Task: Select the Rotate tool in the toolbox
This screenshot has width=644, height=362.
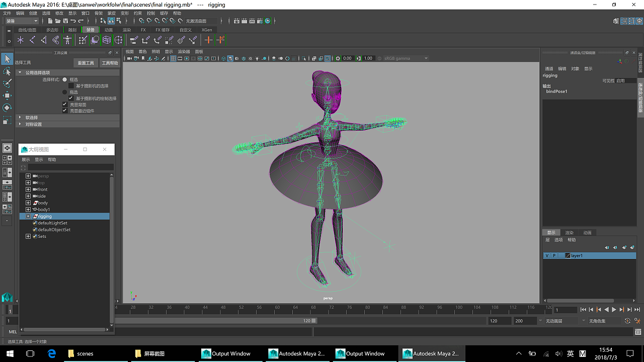Action: [7, 108]
